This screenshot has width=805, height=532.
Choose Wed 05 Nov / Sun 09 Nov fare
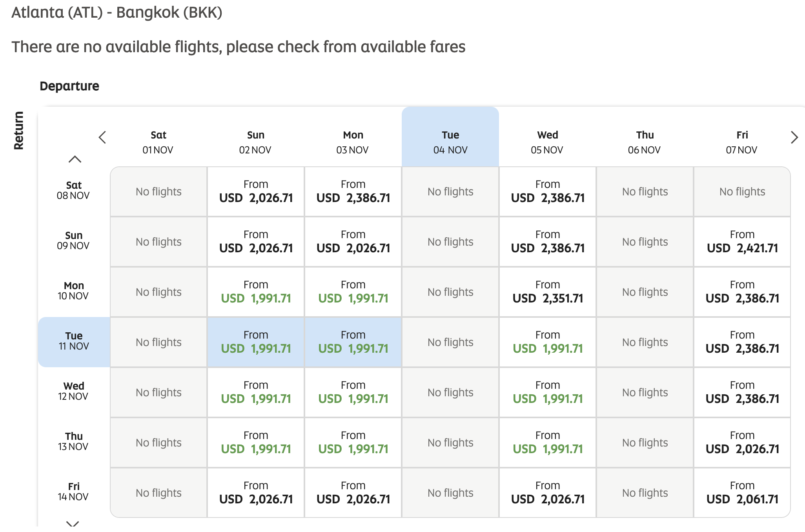click(x=548, y=242)
